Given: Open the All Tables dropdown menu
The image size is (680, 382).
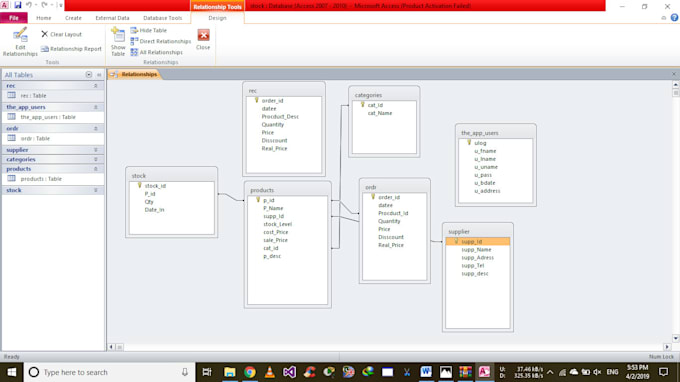Looking at the screenshot, I should [x=88, y=75].
